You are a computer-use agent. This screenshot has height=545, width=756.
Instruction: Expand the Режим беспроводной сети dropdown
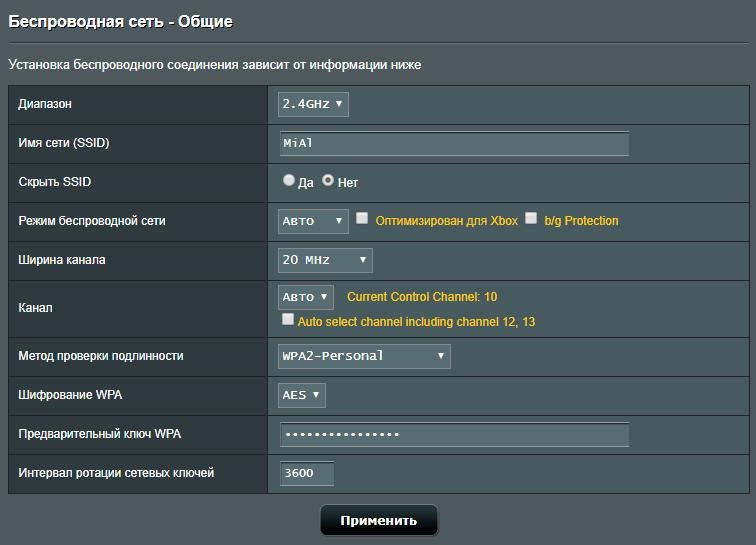click(x=313, y=221)
